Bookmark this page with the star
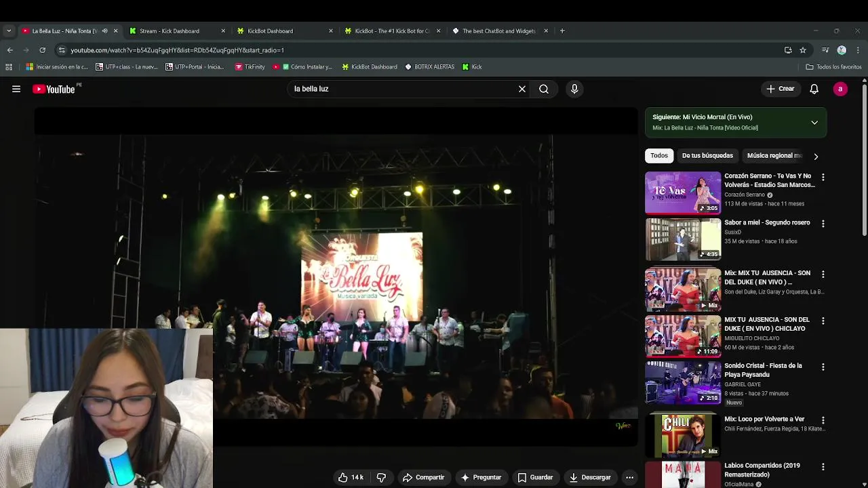This screenshot has height=488, width=868. [x=803, y=49]
